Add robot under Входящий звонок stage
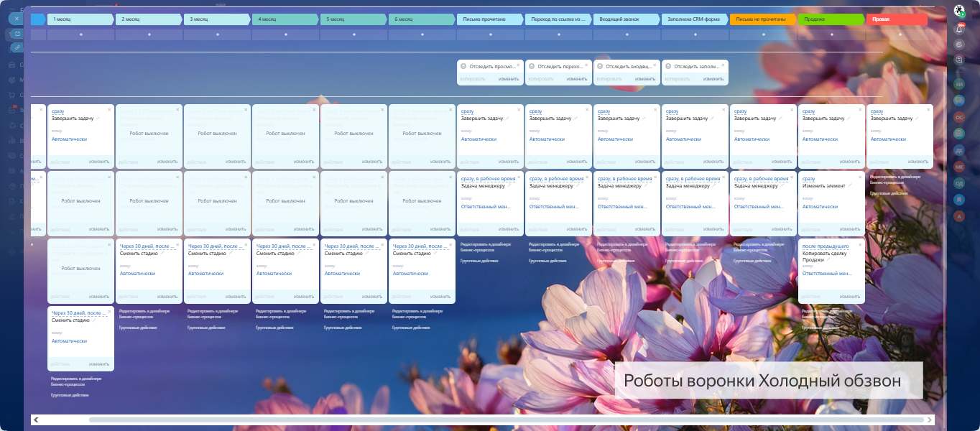980x431 pixels. click(x=627, y=34)
